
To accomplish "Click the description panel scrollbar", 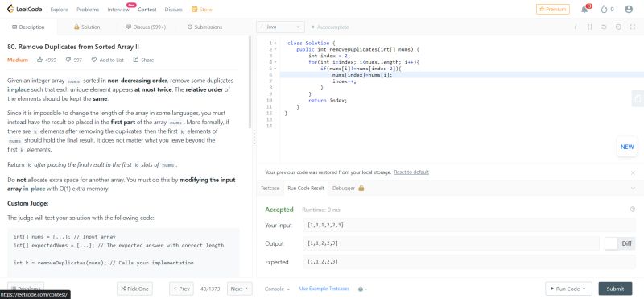I will [250, 82].
